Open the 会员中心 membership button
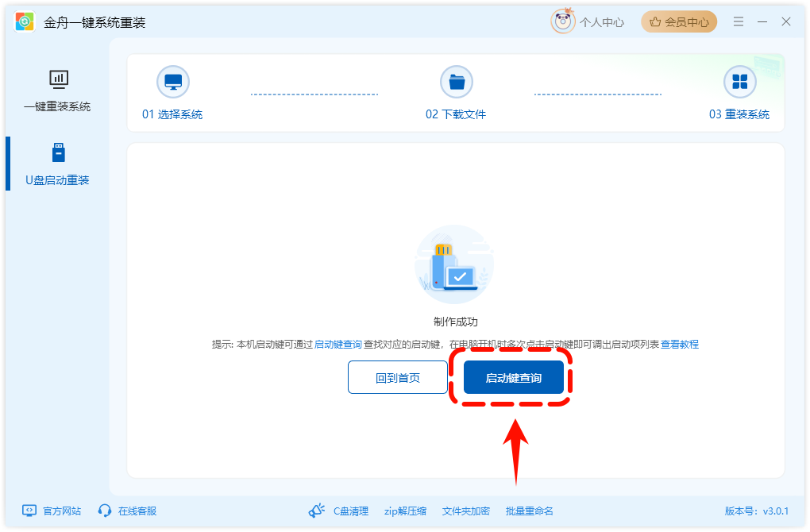 coord(679,21)
